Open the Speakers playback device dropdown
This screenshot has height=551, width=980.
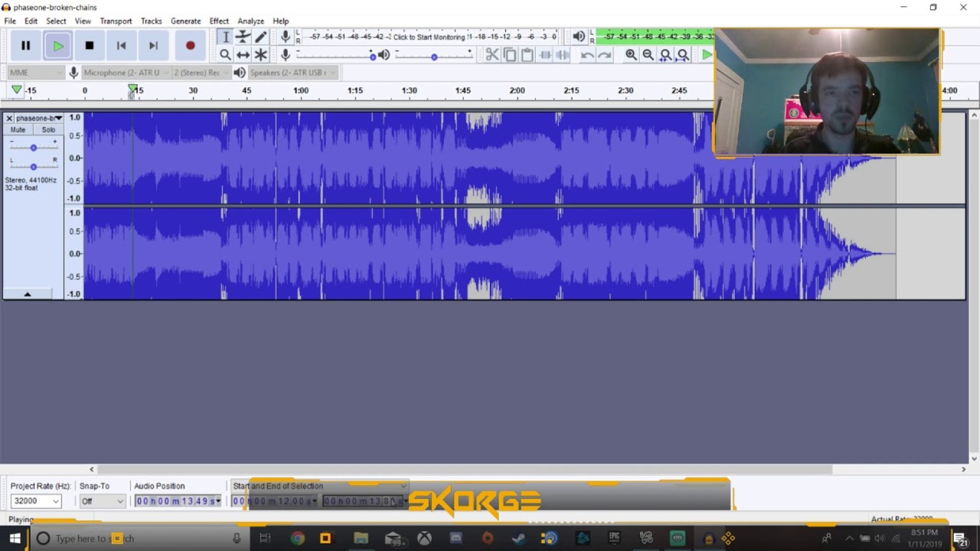pyautogui.click(x=293, y=73)
